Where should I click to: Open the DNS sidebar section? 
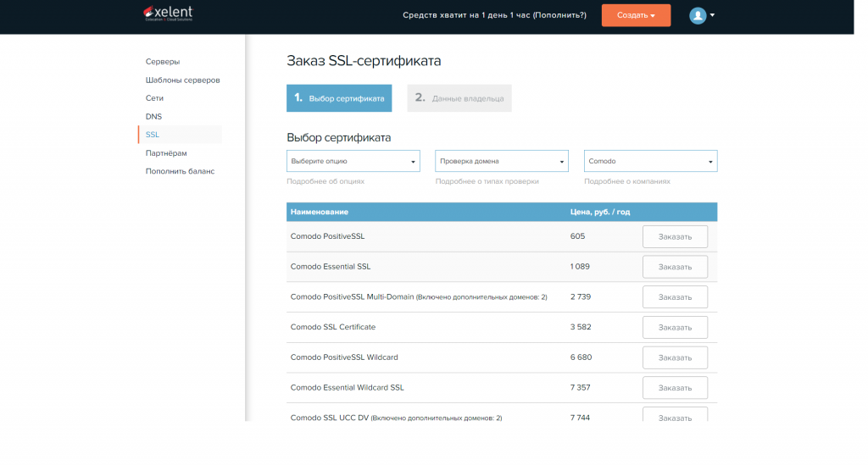154,117
